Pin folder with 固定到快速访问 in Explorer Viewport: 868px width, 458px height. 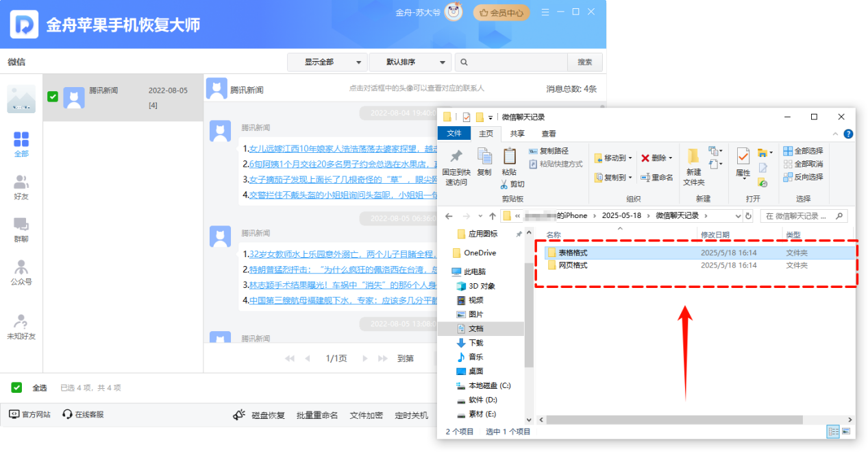coord(456,168)
